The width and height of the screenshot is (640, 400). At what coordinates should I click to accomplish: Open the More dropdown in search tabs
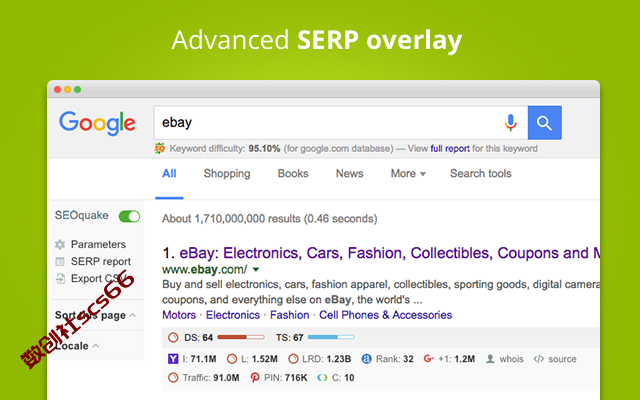[408, 173]
